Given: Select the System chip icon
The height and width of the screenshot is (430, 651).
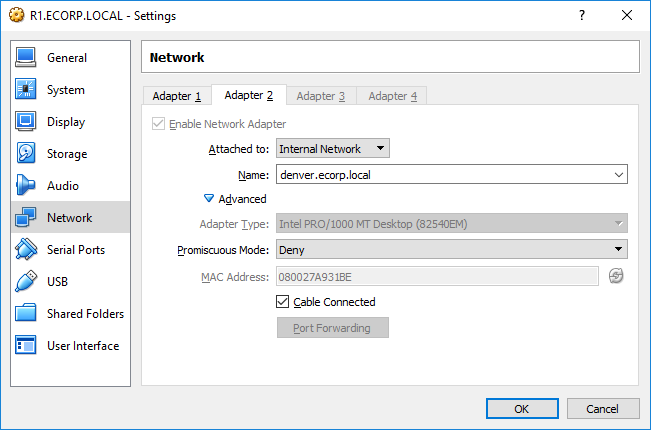Looking at the screenshot, I should pos(26,89).
